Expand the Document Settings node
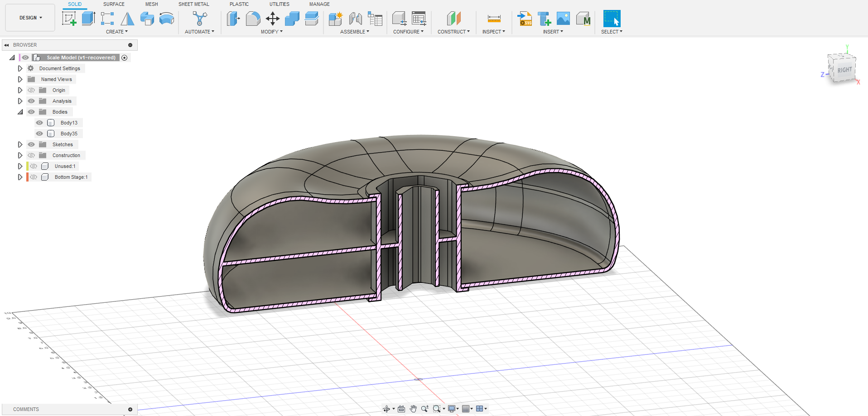The image size is (868, 416). click(x=20, y=68)
